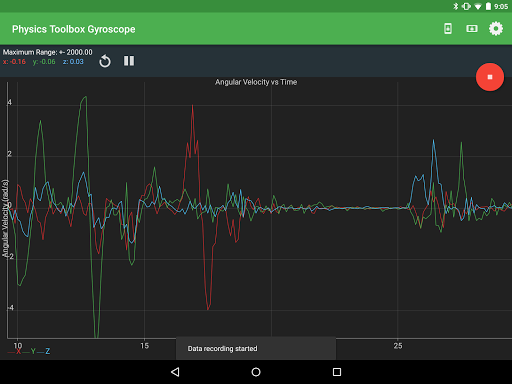Tap the phone orientation icon in toolbar
Image resolution: width=512 pixels, height=384 pixels.
[x=448, y=29]
